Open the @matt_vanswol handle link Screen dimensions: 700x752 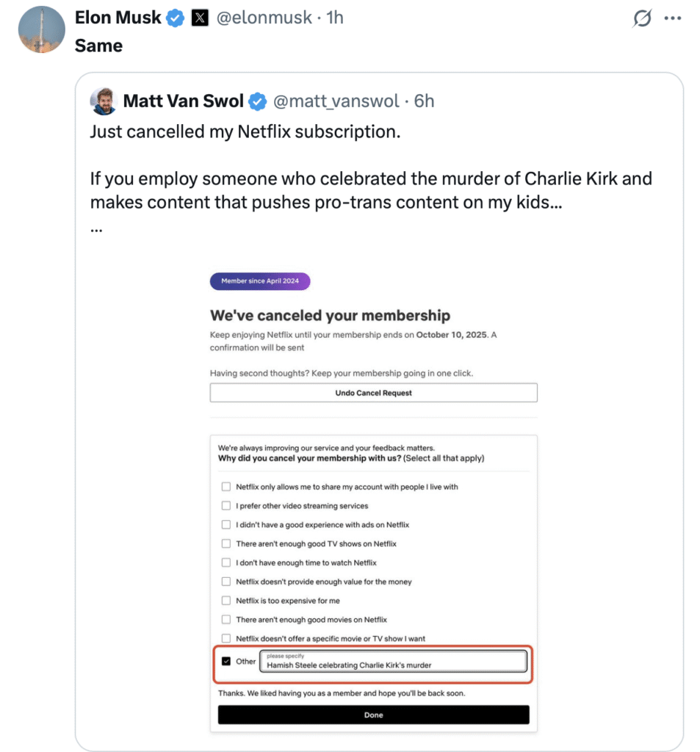(336, 101)
